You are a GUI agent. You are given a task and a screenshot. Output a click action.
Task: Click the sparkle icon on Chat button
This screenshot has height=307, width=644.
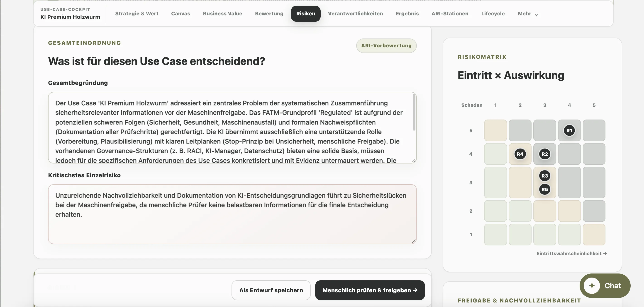click(x=592, y=285)
